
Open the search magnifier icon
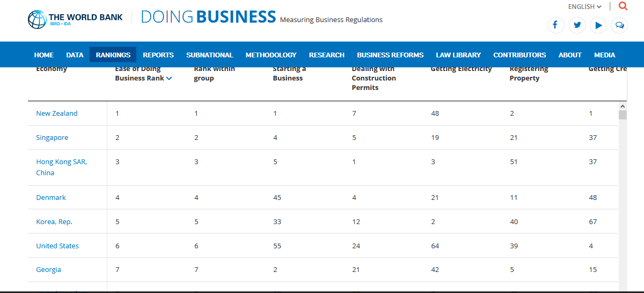pos(623,6)
